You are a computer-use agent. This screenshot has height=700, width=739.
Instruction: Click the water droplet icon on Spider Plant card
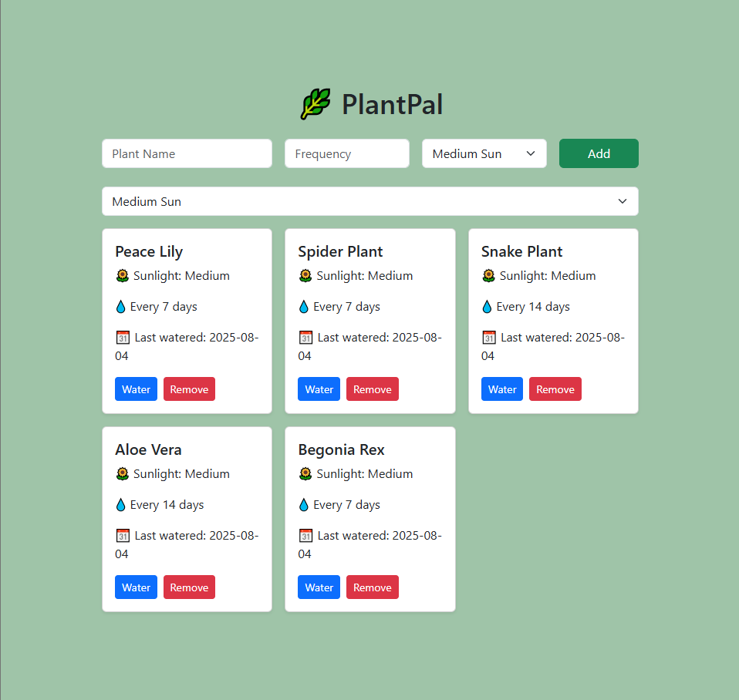303,307
